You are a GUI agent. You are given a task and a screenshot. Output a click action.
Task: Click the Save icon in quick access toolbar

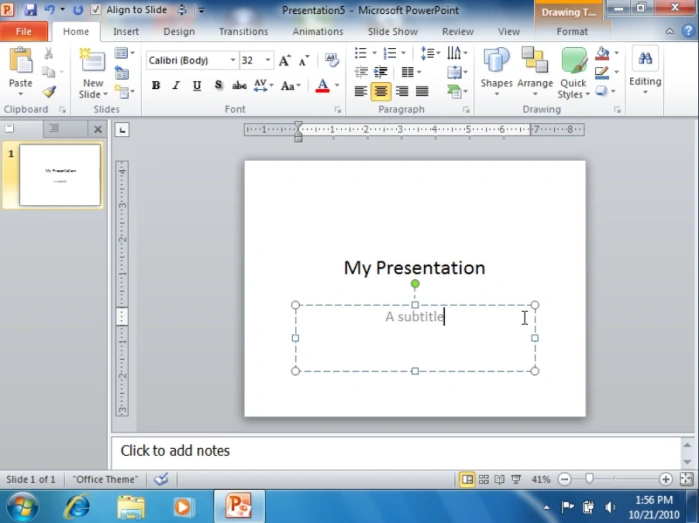click(30, 9)
